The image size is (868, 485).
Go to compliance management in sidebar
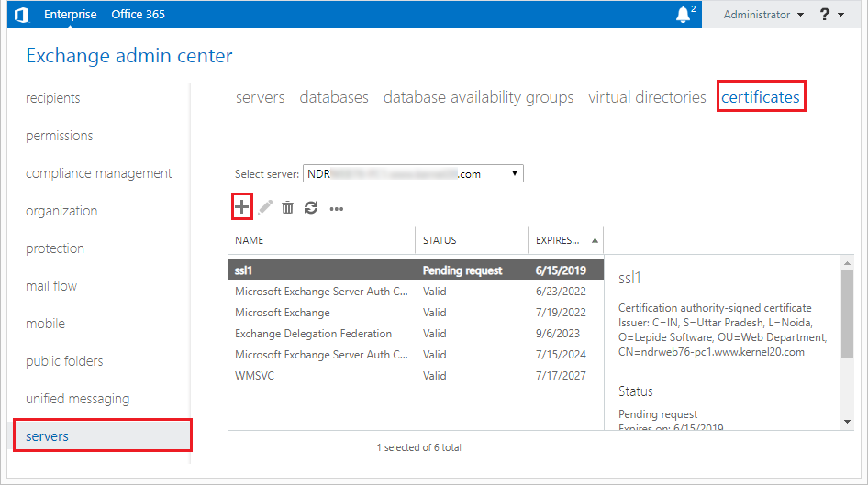coord(98,173)
